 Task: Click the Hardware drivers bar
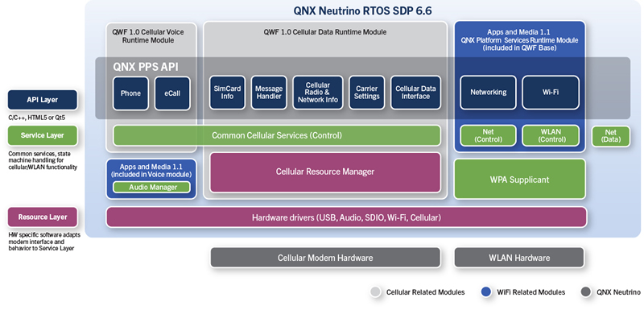[346, 217]
